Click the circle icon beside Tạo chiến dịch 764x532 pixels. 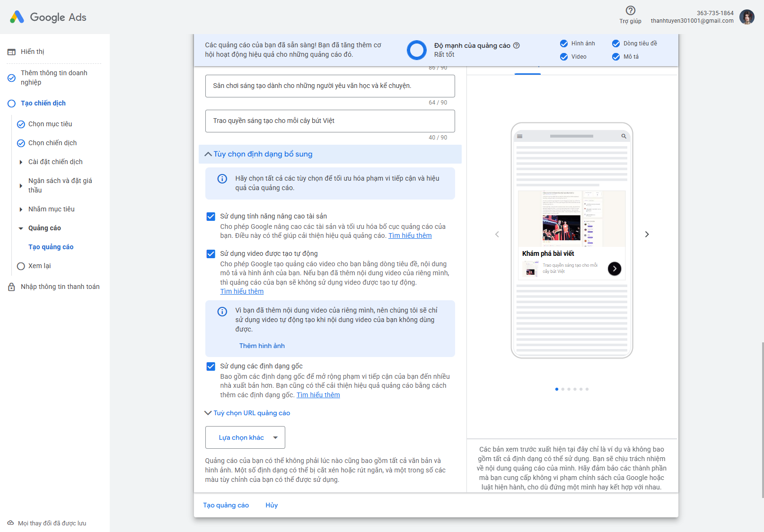point(11,104)
